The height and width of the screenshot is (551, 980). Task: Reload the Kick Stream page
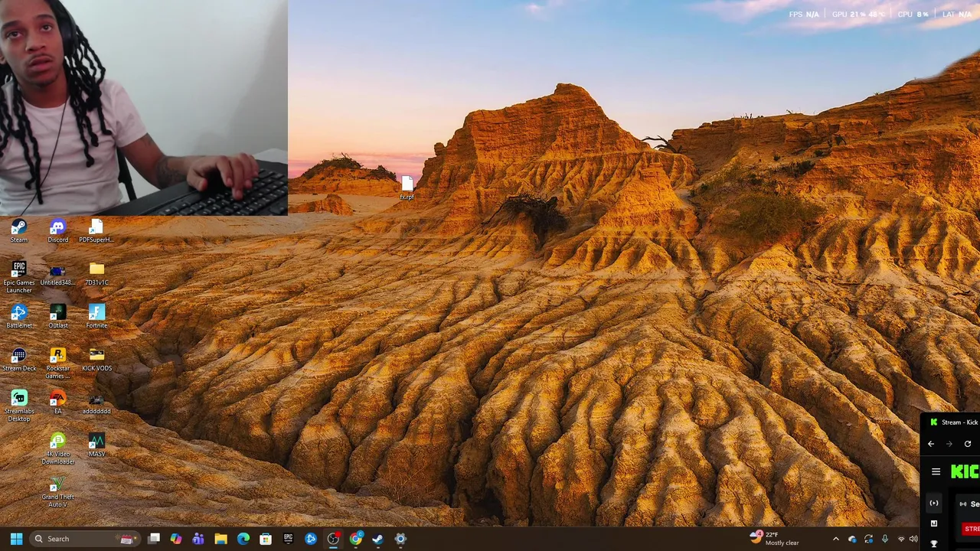(x=968, y=444)
